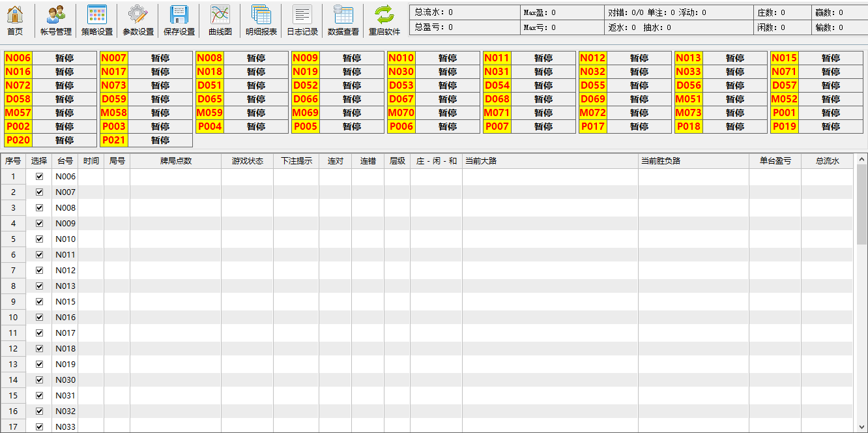Open the 曲线图 curve chart
This screenshot has width=868, height=433.
tap(220, 20)
